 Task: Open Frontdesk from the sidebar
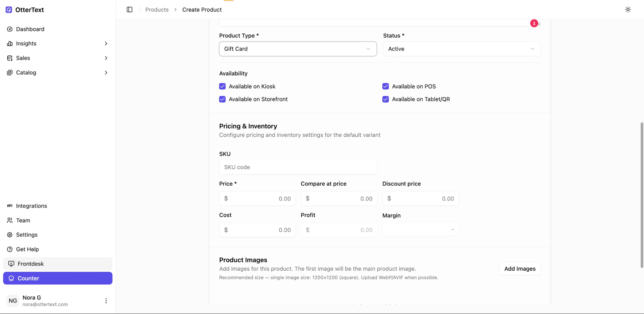[31, 264]
